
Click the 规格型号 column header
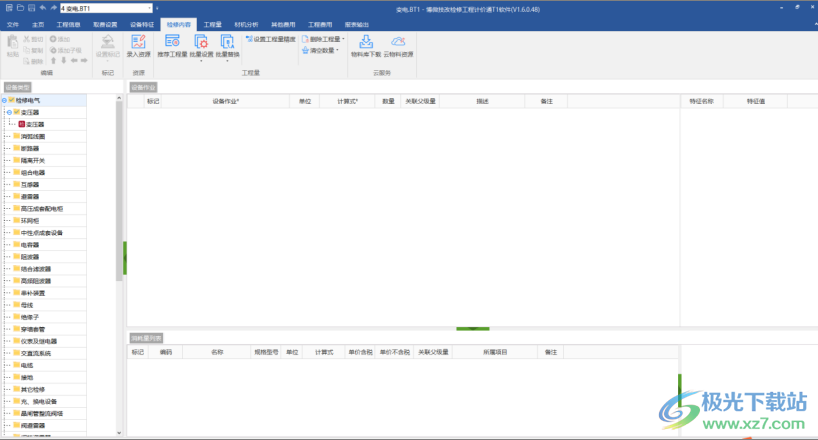[266, 352]
